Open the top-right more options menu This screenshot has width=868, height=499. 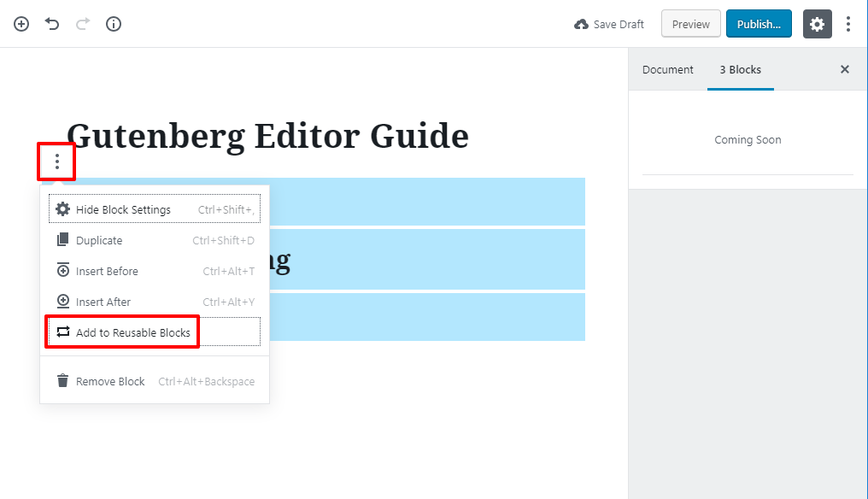click(847, 24)
